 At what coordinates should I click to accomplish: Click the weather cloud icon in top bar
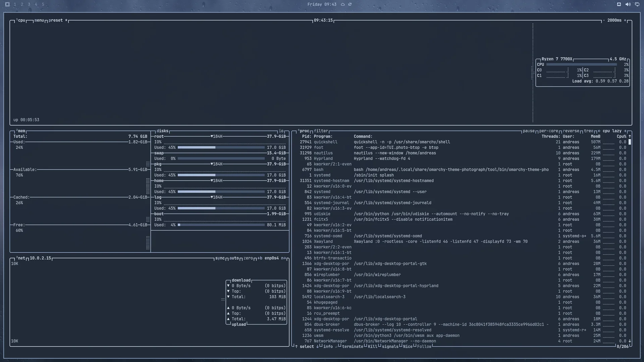[x=343, y=4]
